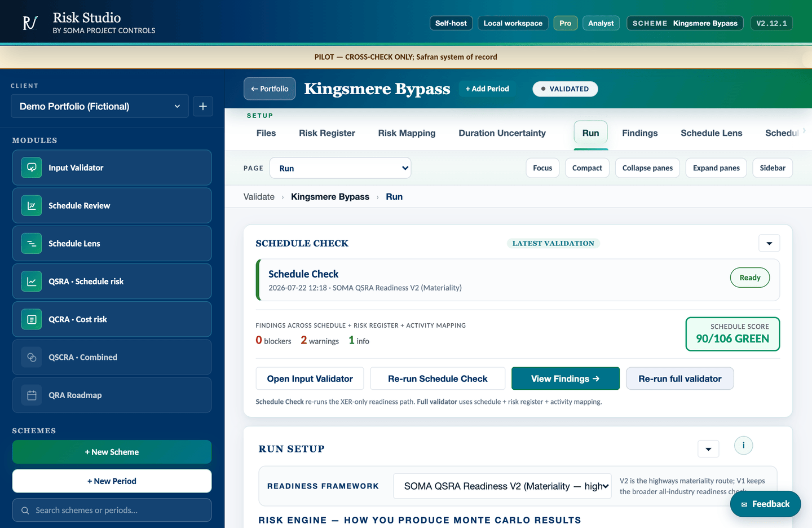Open the Readiness Framework dropdown
The height and width of the screenshot is (528, 812).
502,486
